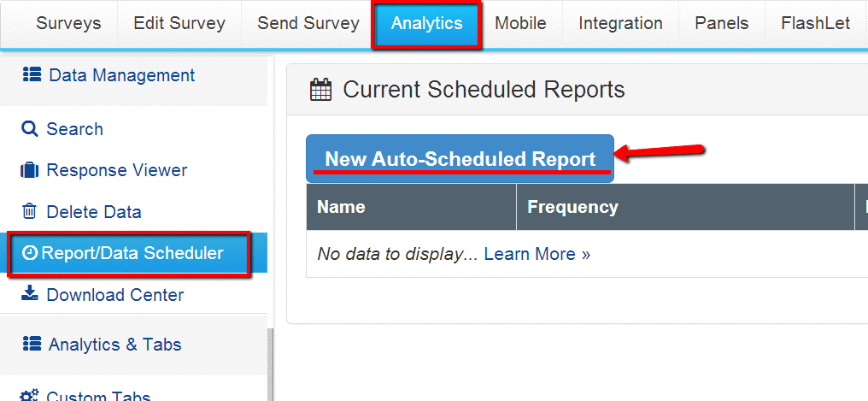Follow the Learn More link
This screenshot has height=401, width=868.
[x=537, y=254]
